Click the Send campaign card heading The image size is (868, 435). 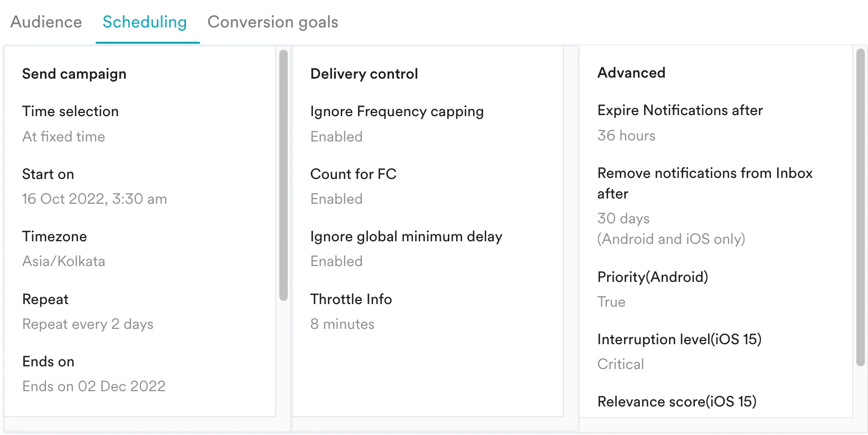click(74, 74)
